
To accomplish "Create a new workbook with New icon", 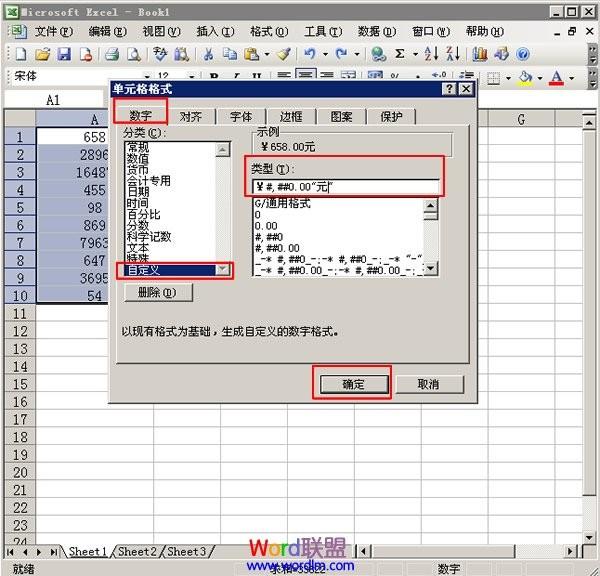I will 21,54.
